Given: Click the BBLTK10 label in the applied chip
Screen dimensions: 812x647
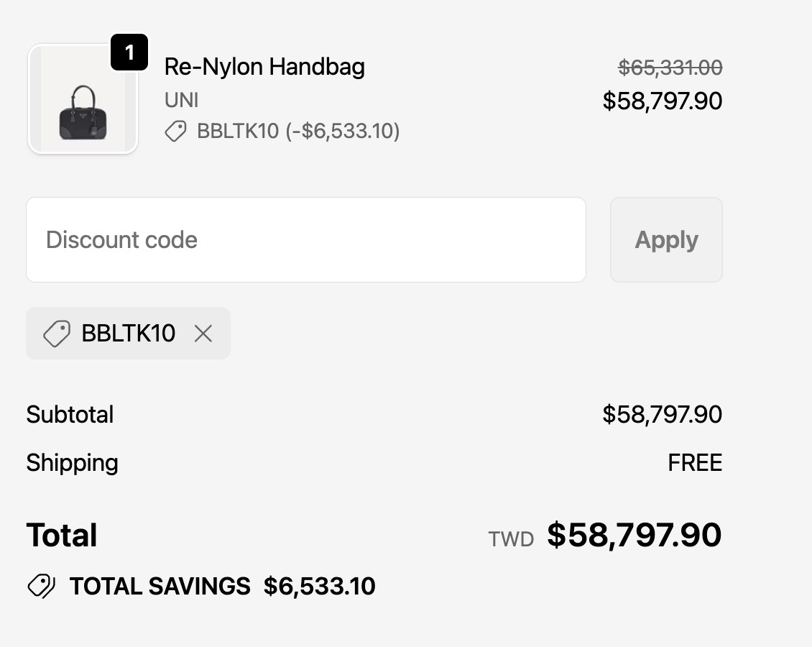Looking at the screenshot, I should point(129,334).
